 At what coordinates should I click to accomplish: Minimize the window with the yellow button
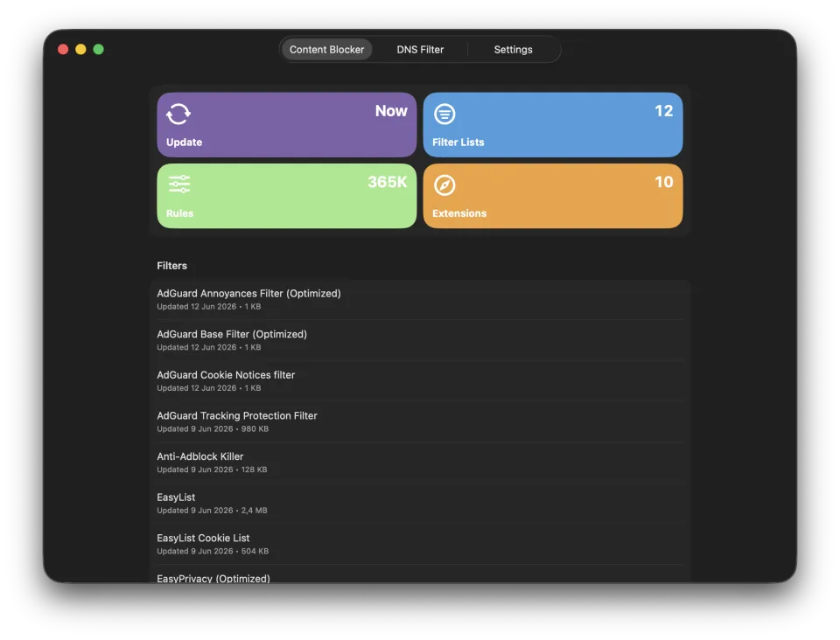[x=80, y=49]
